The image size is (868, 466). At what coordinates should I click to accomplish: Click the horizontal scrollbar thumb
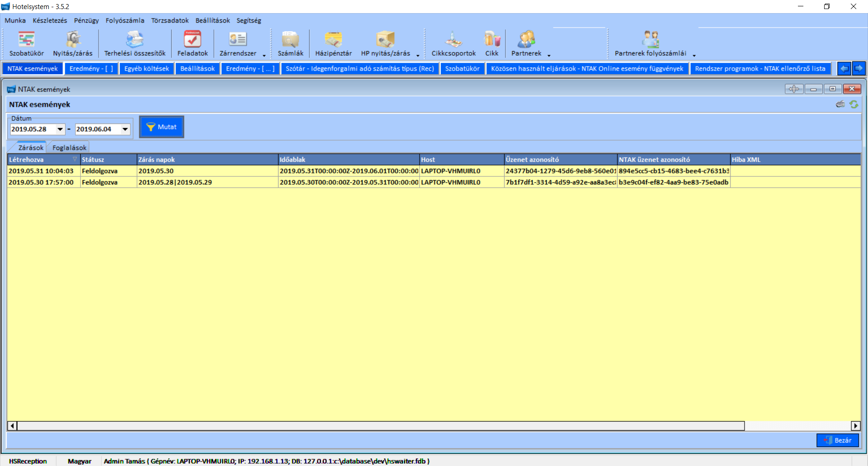[x=381, y=426]
